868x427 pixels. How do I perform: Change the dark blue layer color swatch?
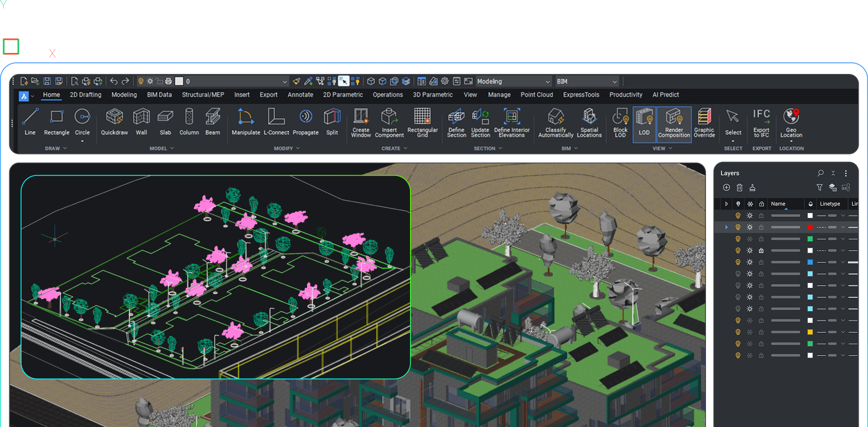[x=810, y=262]
